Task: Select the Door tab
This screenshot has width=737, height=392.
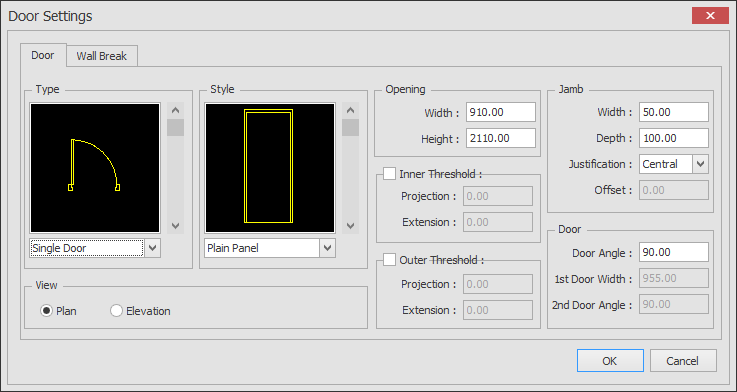Action: [x=43, y=55]
